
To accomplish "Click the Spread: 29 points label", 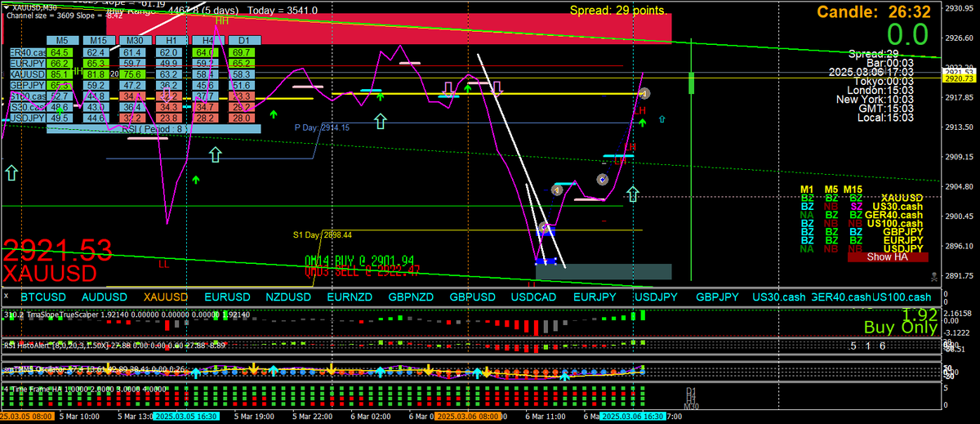I will tap(618, 11).
